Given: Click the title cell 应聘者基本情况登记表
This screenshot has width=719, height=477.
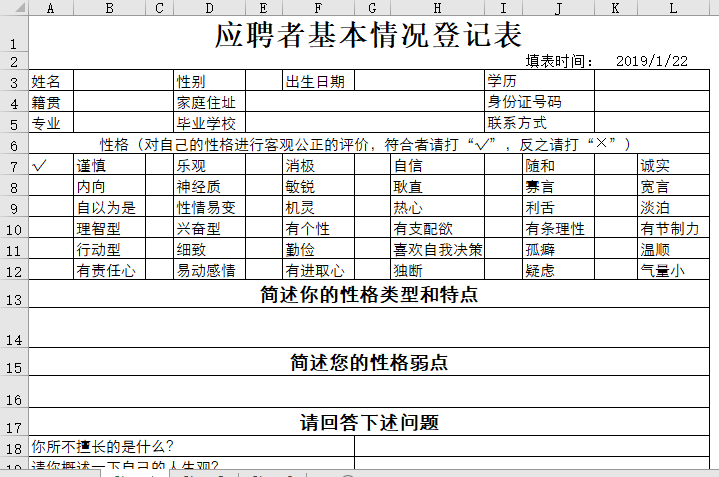Looking at the screenshot, I should click(369, 35).
